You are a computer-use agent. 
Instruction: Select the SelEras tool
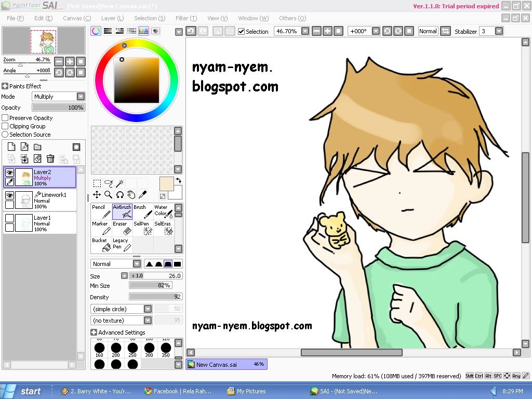pyautogui.click(x=164, y=228)
